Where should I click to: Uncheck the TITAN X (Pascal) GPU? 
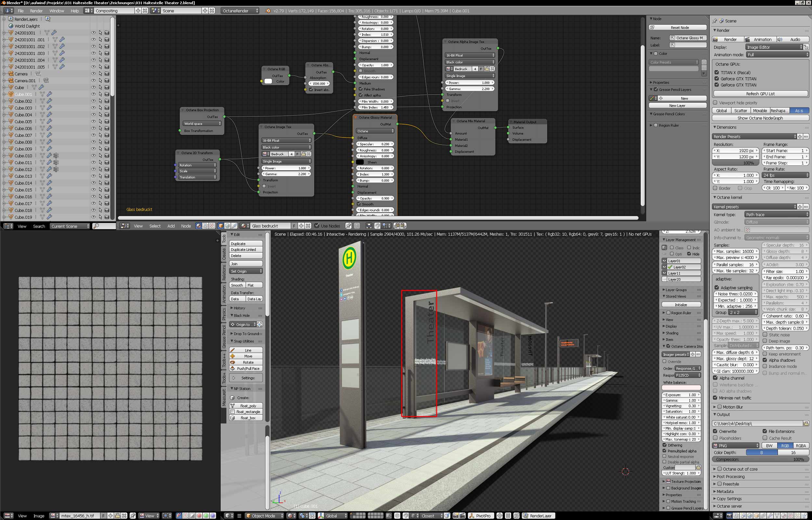tap(717, 72)
